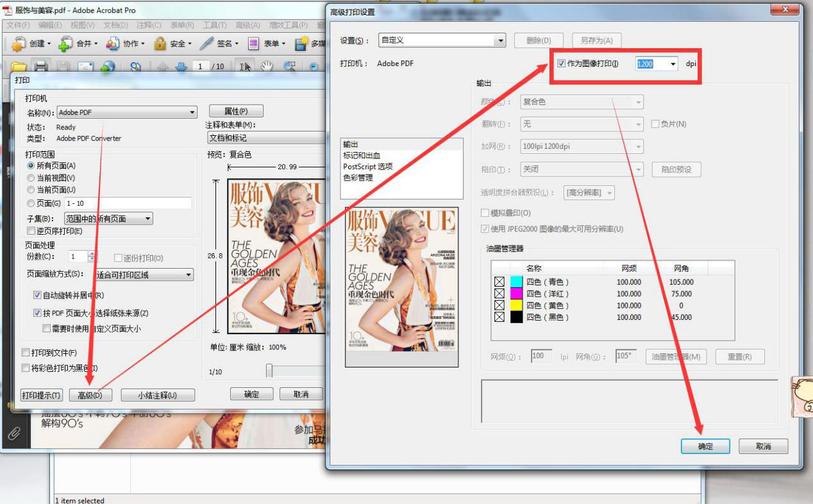Toggle the ink checkbox for 四色(黑色)
The width and height of the screenshot is (813, 504).
499,317
